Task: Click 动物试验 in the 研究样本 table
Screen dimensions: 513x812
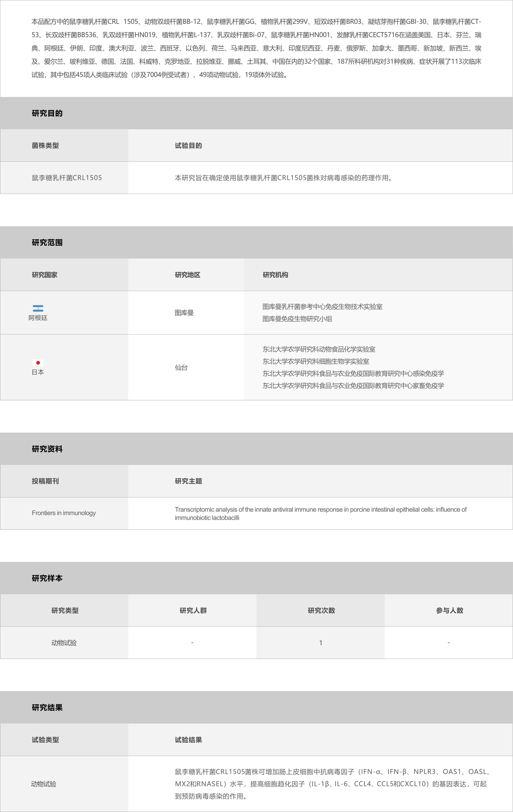Action: (x=64, y=643)
